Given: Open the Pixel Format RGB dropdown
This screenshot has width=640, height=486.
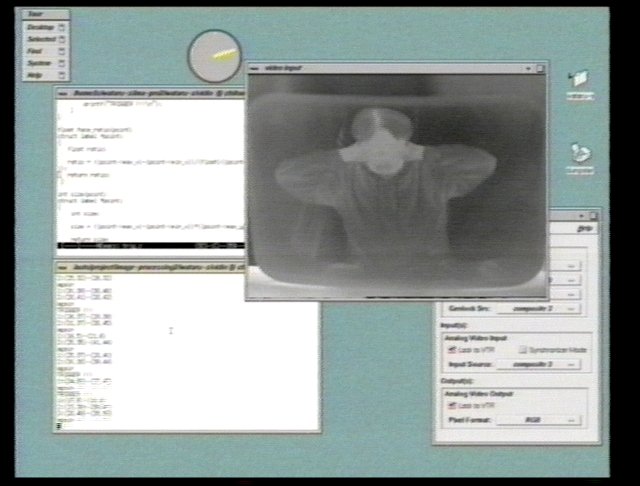Looking at the screenshot, I should (x=540, y=421).
